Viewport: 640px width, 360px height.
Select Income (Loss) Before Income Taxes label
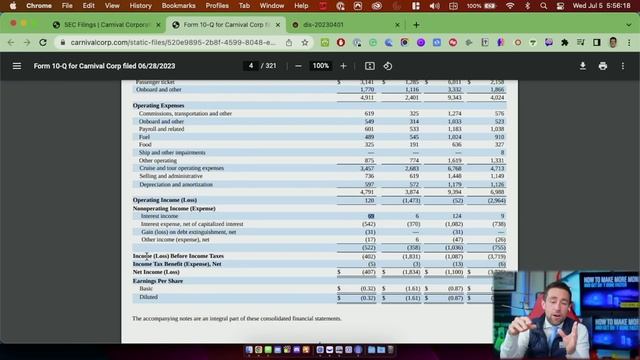(x=178, y=256)
